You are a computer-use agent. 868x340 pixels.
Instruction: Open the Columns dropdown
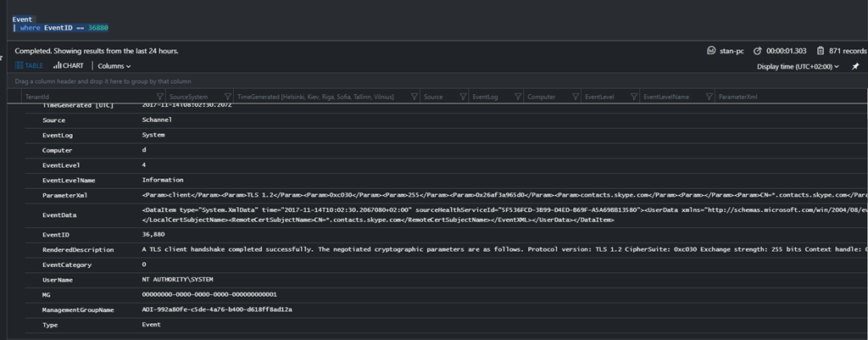tap(114, 66)
